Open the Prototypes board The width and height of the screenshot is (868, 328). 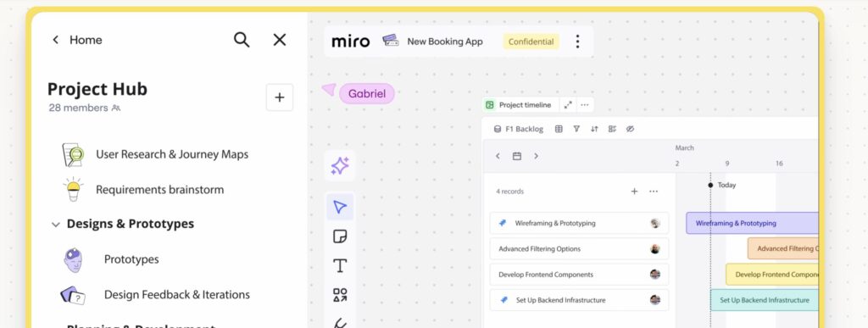tap(131, 259)
